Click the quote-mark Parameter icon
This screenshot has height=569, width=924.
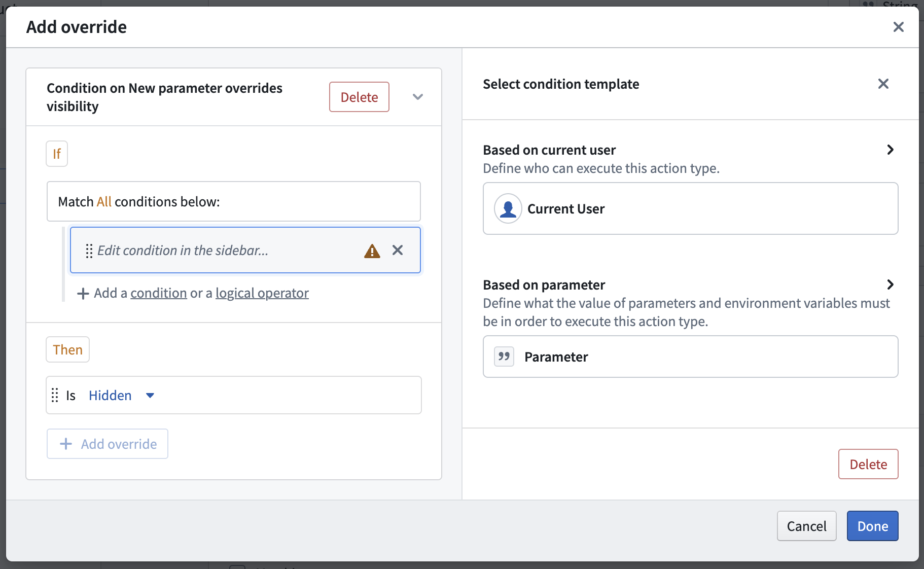(x=504, y=357)
